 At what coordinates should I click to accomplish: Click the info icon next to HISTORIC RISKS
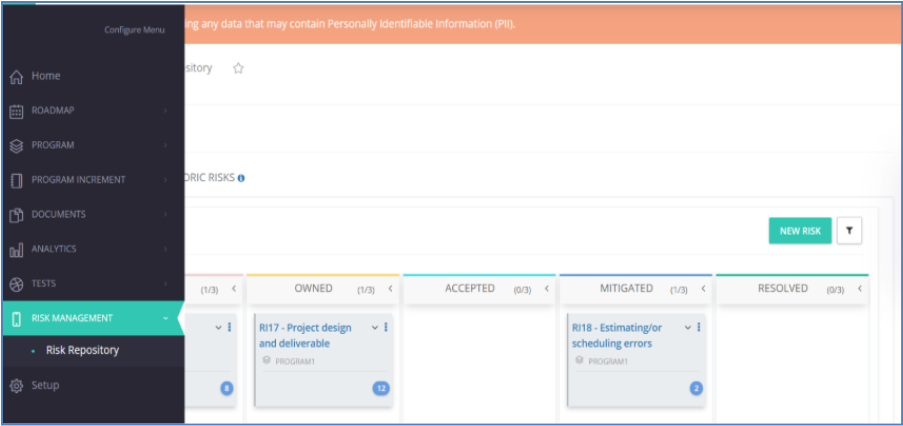click(241, 178)
